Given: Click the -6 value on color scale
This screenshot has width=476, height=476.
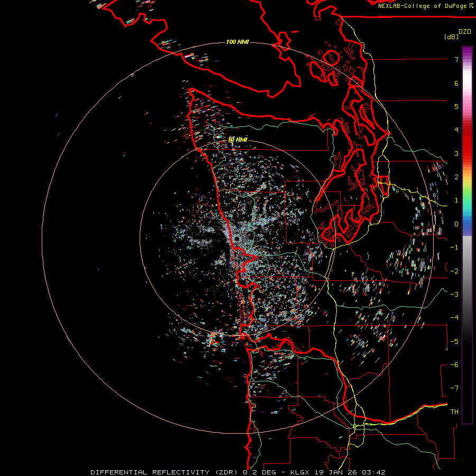Looking at the screenshot, I should [x=454, y=364].
